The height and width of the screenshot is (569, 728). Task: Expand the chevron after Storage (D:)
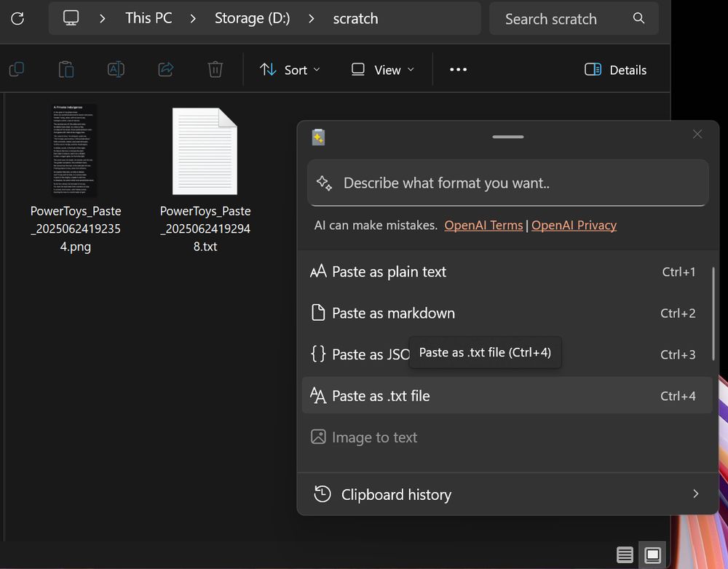[x=311, y=19]
